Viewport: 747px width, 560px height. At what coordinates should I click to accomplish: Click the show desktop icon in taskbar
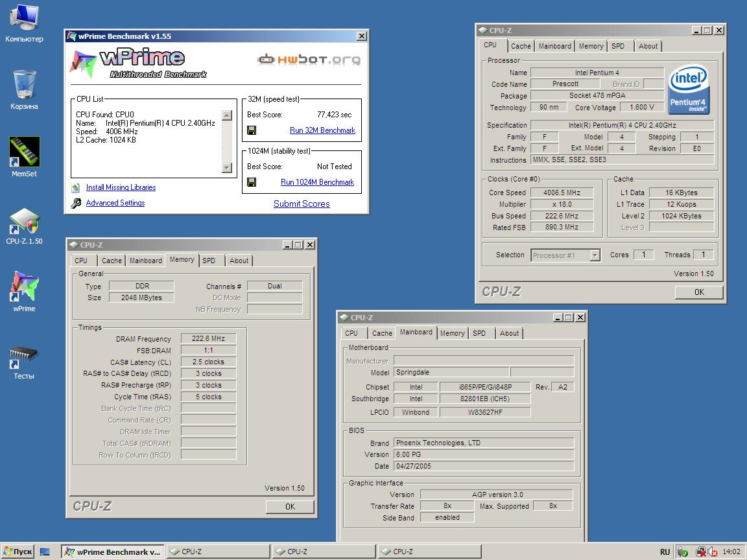click(45, 552)
